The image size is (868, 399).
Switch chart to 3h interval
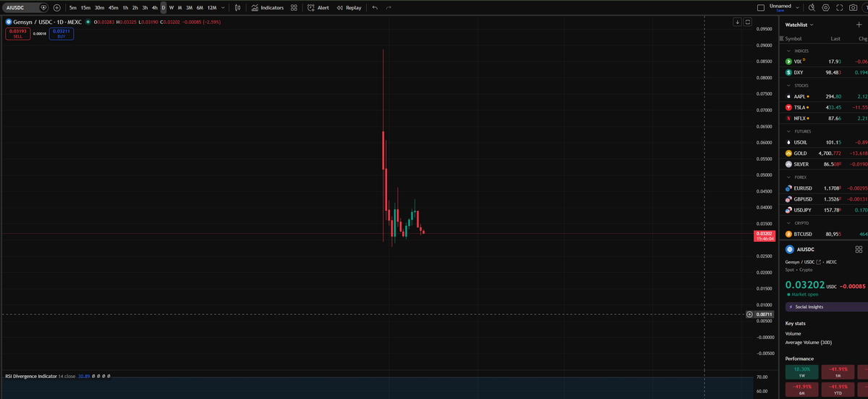pos(145,7)
